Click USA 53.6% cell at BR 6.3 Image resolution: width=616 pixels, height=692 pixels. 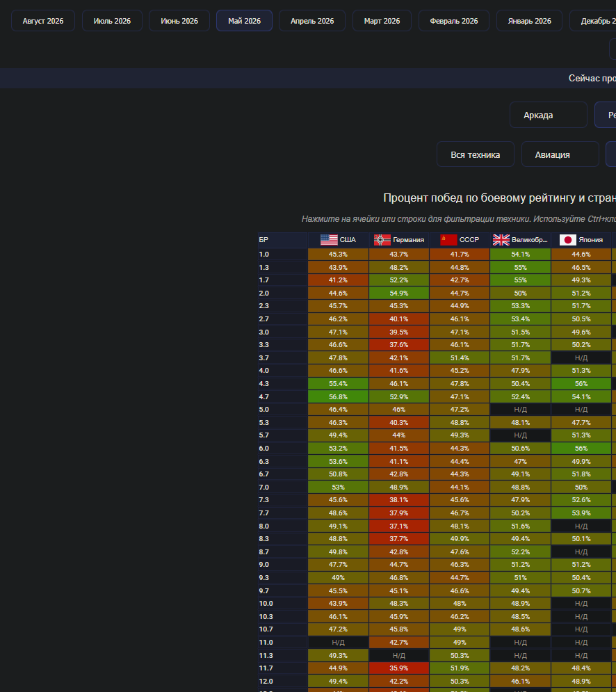click(338, 461)
